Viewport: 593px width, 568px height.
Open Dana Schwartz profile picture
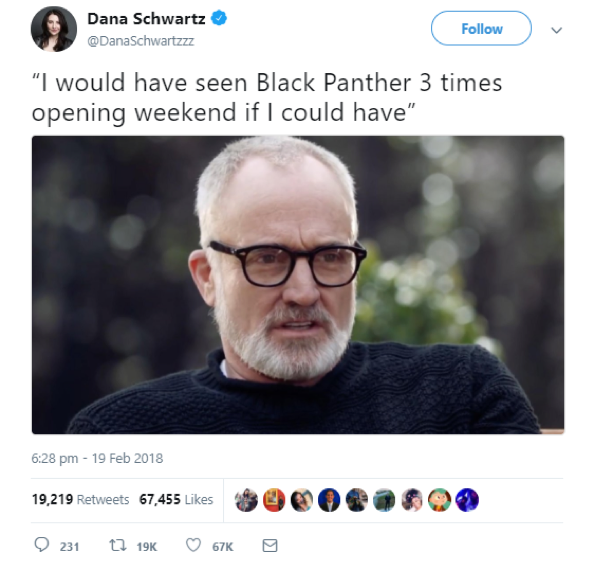tap(54, 29)
